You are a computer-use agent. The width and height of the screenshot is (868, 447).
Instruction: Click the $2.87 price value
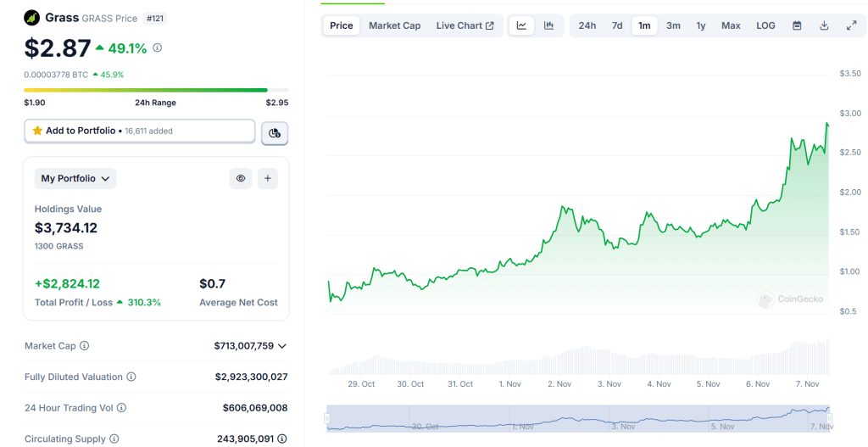point(57,47)
